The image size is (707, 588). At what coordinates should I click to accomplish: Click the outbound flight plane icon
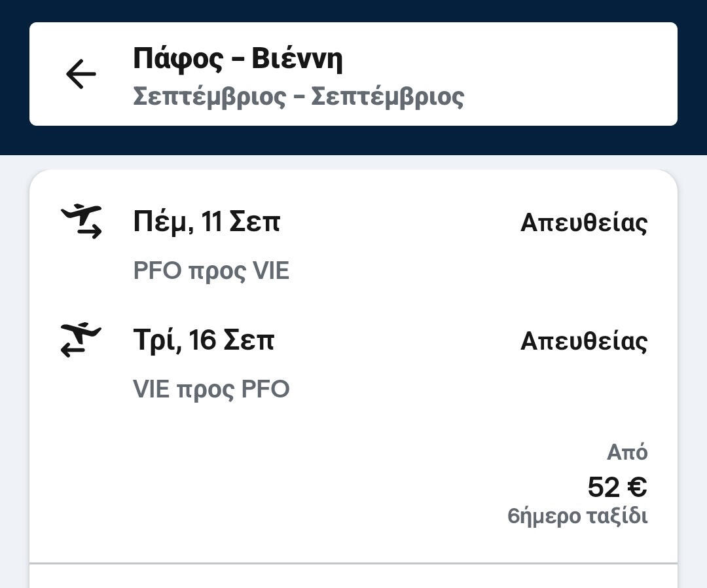tap(81, 221)
